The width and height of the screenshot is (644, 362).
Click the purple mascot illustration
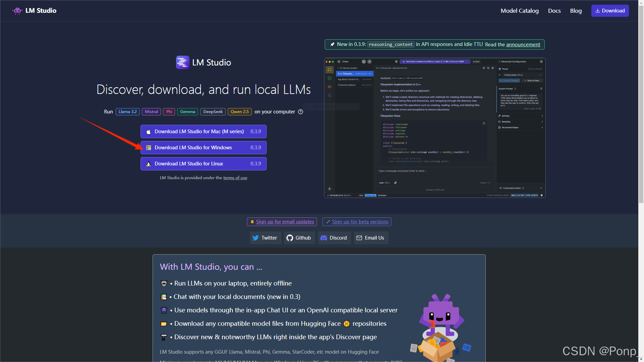(x=441, y=327)
